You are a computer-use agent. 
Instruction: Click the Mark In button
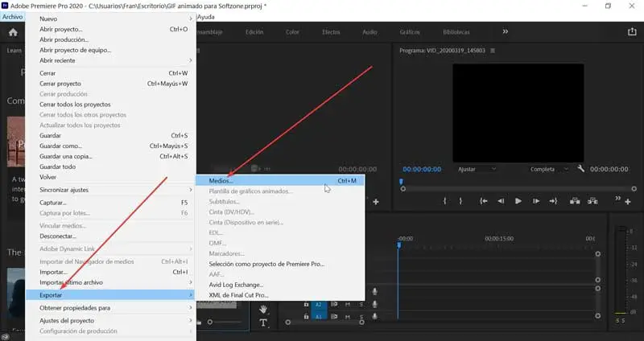click(x=445, y=201)
